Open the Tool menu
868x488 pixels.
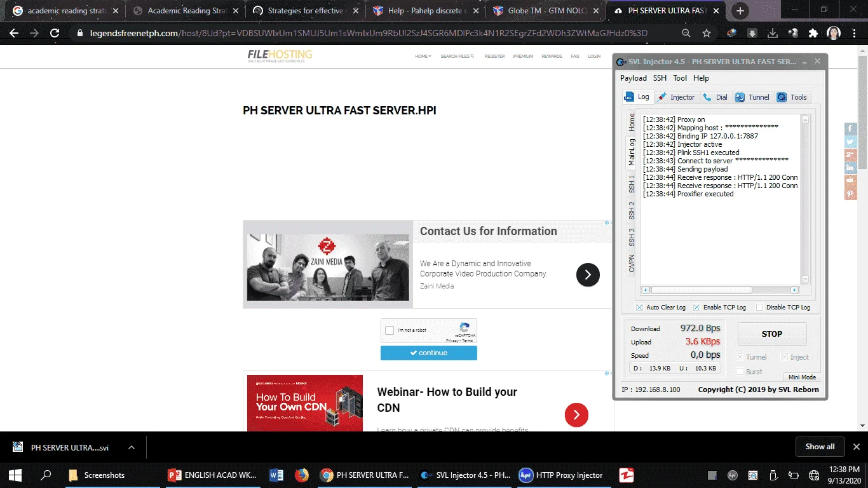(x=680, y=78)
